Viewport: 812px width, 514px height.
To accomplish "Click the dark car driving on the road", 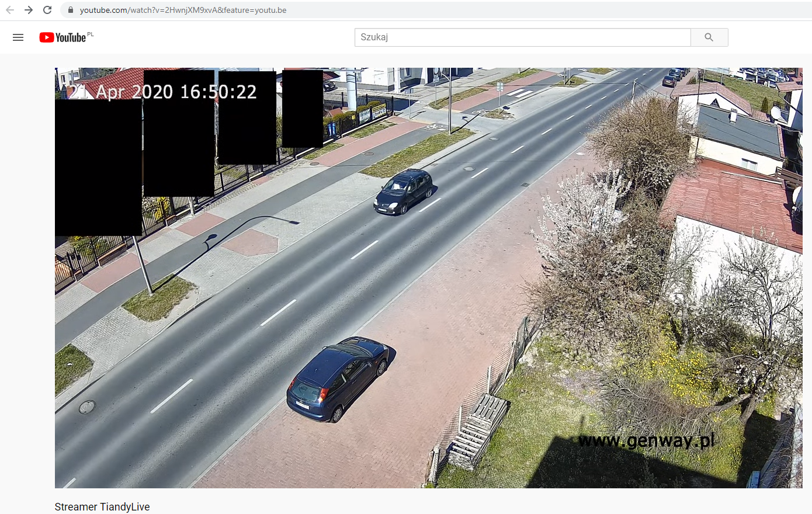I will coord(404,191).
